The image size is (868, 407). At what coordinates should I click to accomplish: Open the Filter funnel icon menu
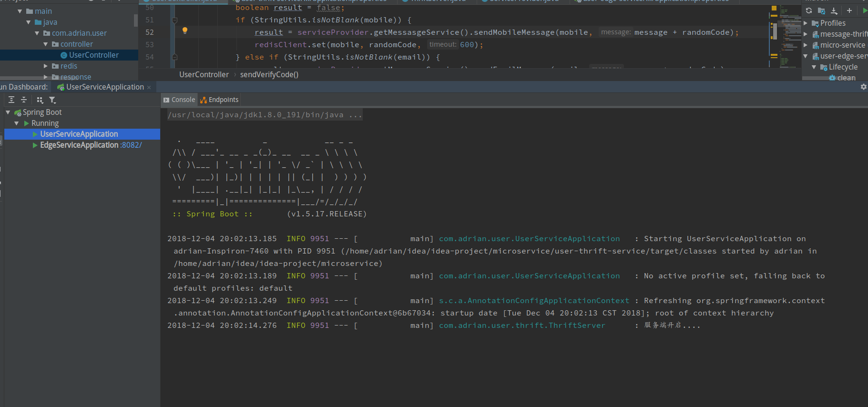coord(52,100)
